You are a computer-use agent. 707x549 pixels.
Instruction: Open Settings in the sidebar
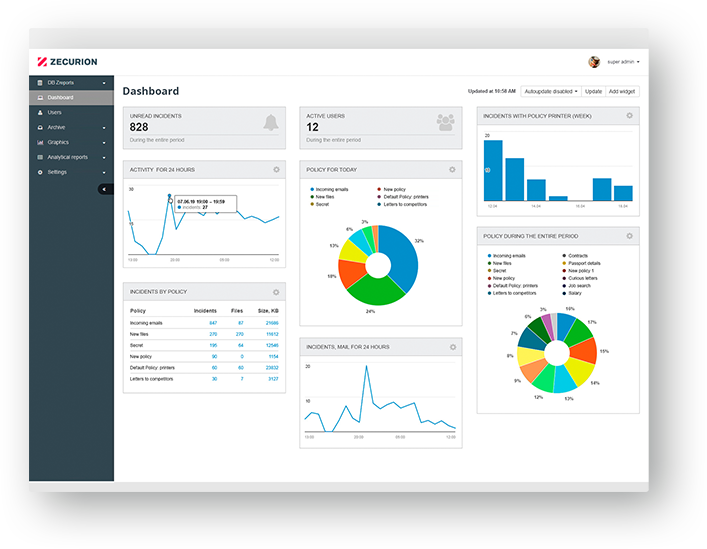(71, 172)
